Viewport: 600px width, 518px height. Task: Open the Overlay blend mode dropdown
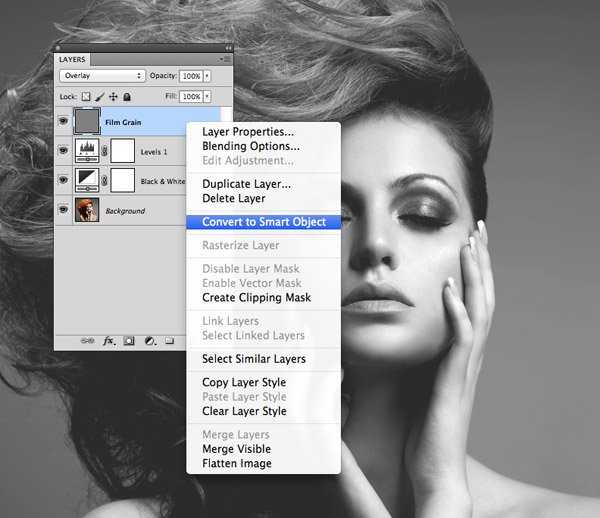102,76
